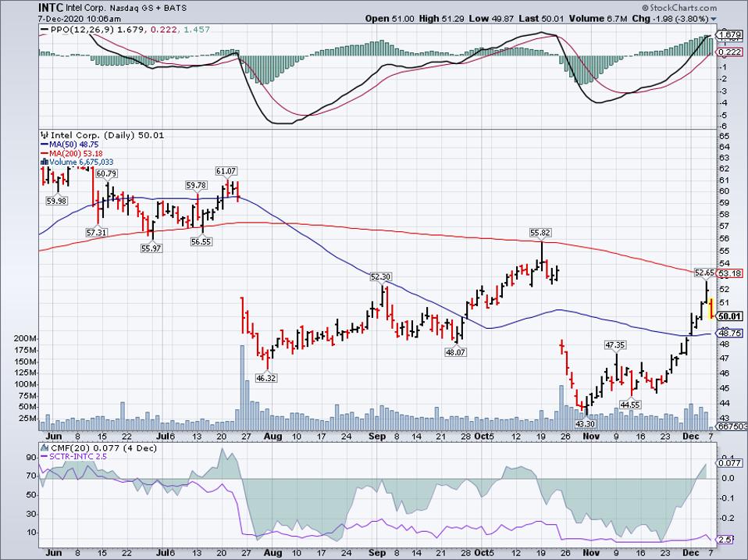Click the 55.97 low price annotation
Screen dimensions: 748x560
pos(151,248)
